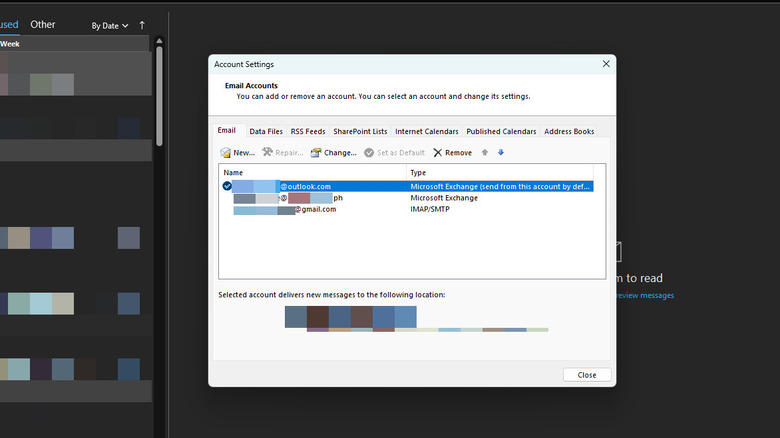780x438 pixels.
Task: Click the Set as Default checkmark icon
Action: [x=369, y=153]
